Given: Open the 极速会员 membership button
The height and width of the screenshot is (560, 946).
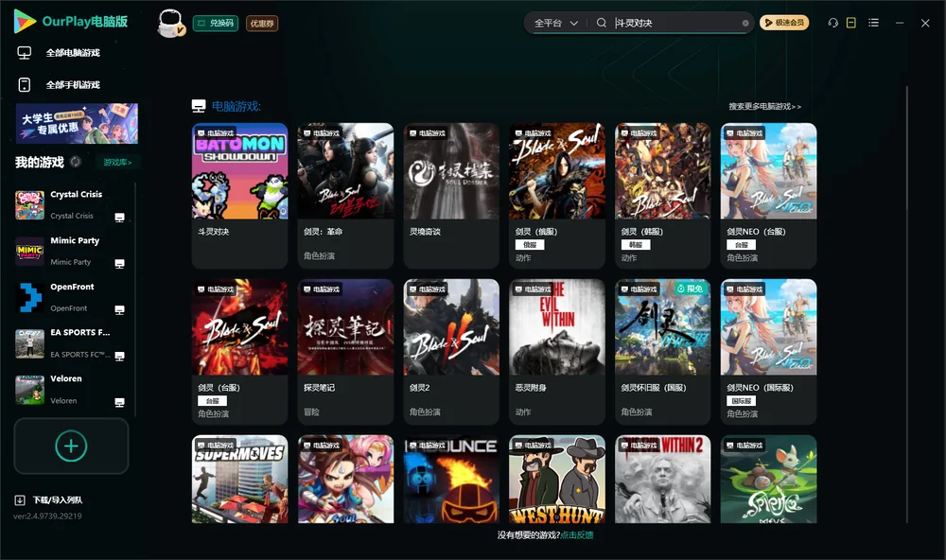Looking at the screenshot, I should click(784, 23).
